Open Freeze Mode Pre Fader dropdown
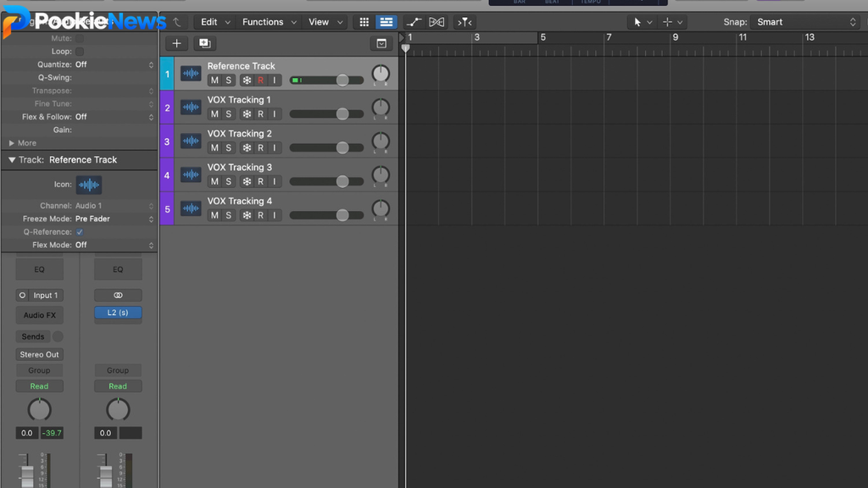The height and width of the screenshot is (488, 868). point(114,219)
